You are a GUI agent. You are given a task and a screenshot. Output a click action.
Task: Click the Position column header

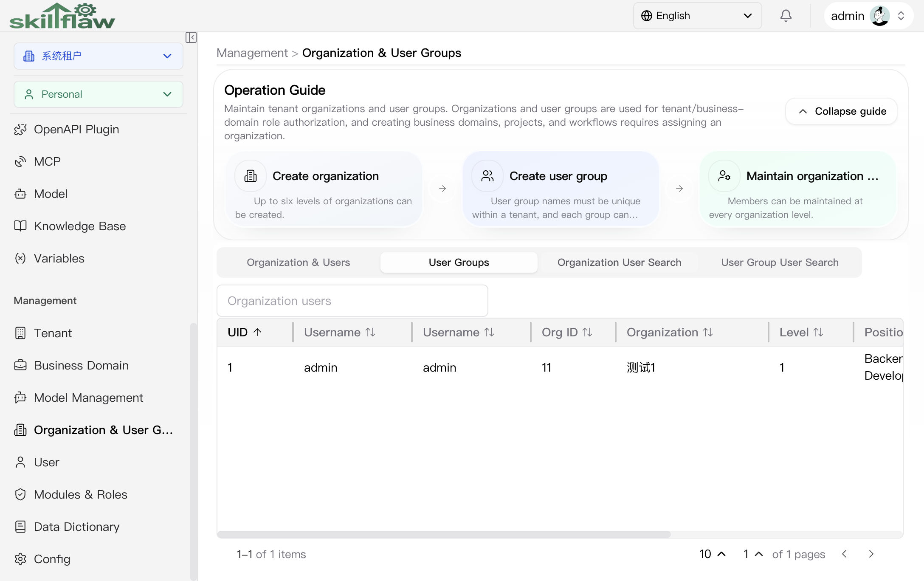[x=883, y=333]
